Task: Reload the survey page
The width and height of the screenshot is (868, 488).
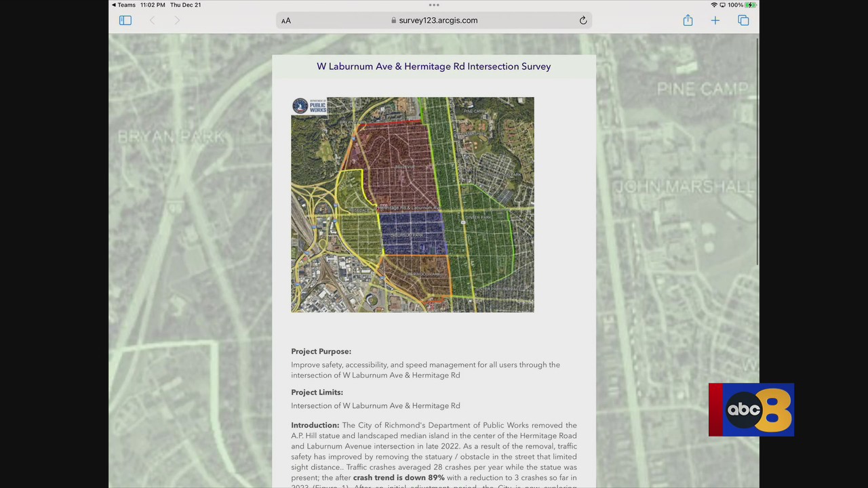Action: pyautogui.click(x=583, y=20)
